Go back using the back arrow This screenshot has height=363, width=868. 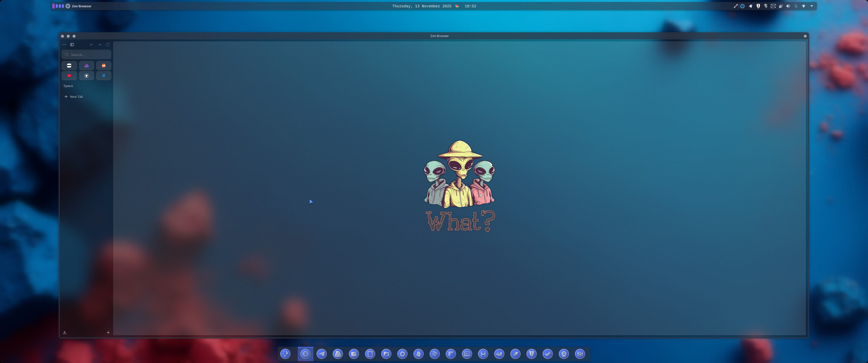click(x=91, y=44)
